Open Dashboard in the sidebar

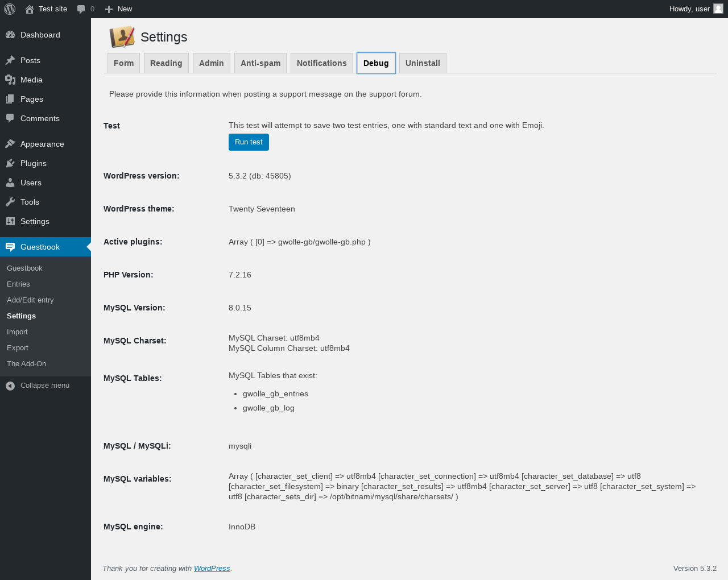[45, 35]
